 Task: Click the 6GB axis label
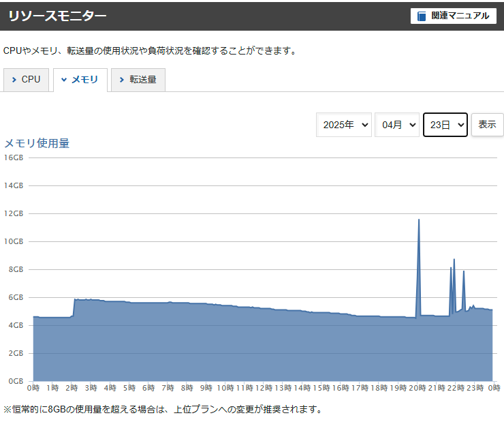pos(16,297)
